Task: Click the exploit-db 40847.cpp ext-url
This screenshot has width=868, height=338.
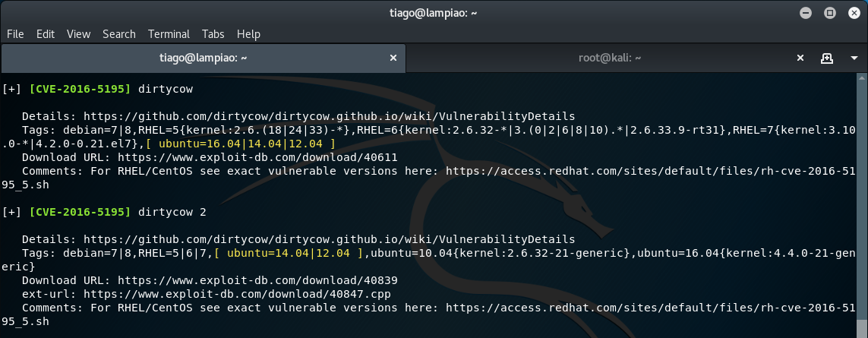Action: point(237,294)
